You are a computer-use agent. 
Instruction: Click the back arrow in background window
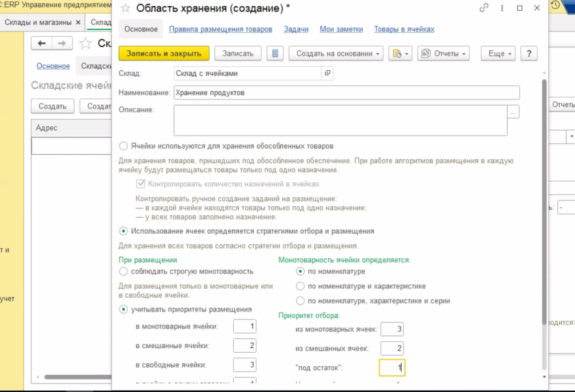point(42,43)
